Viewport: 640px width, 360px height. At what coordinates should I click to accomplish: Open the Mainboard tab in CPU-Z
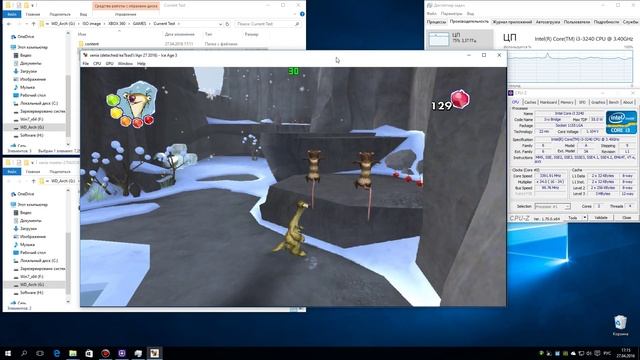pos(548,102)
